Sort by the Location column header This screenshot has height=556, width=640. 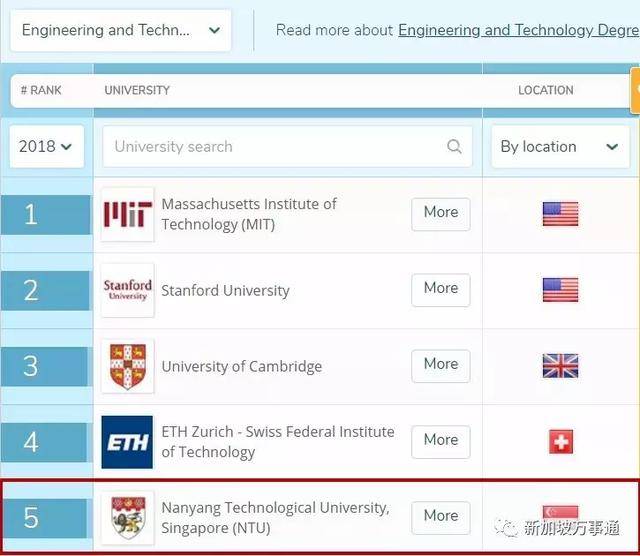(x=545, y=90)
